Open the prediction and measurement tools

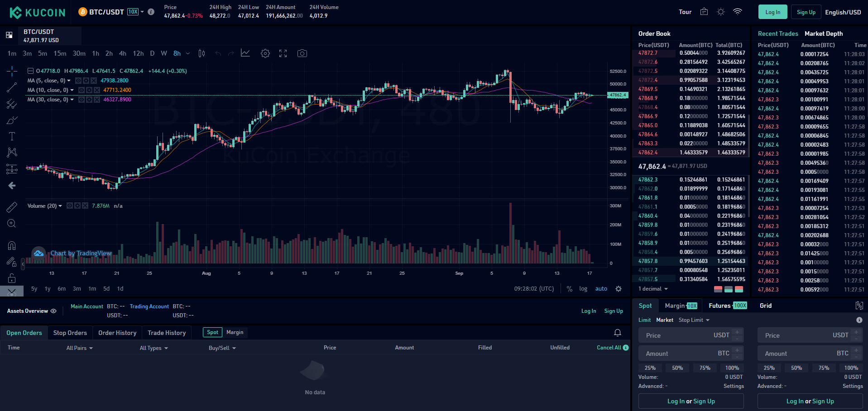12,169
